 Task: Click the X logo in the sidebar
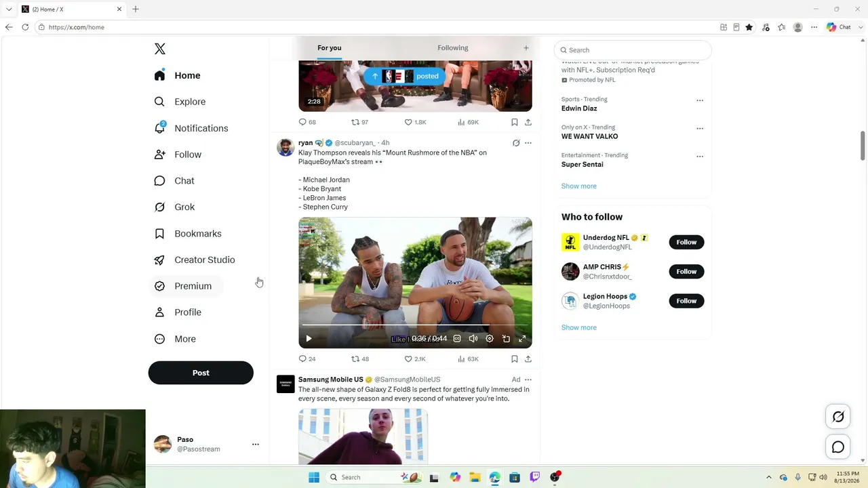tap(160, 49)
